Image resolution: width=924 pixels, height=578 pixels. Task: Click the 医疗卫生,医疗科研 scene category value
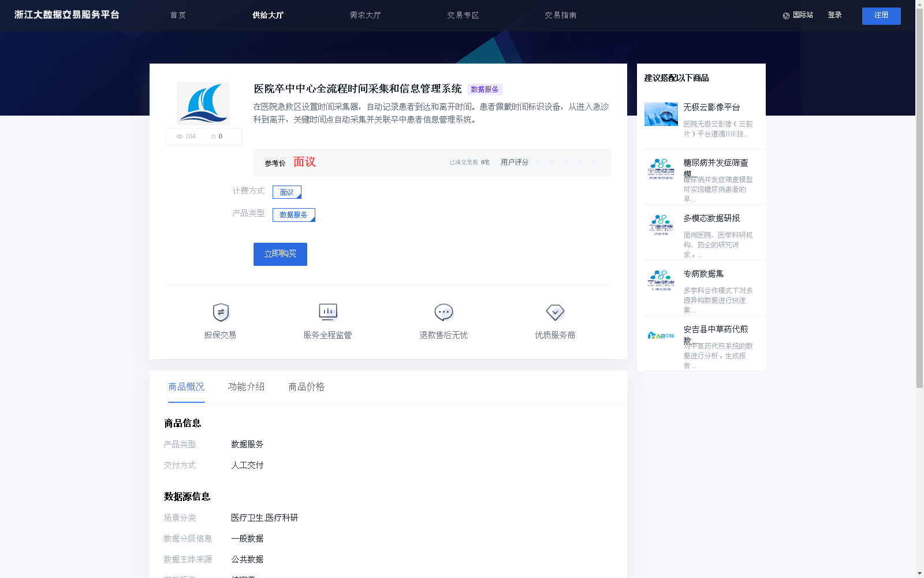tap(264, 518)
